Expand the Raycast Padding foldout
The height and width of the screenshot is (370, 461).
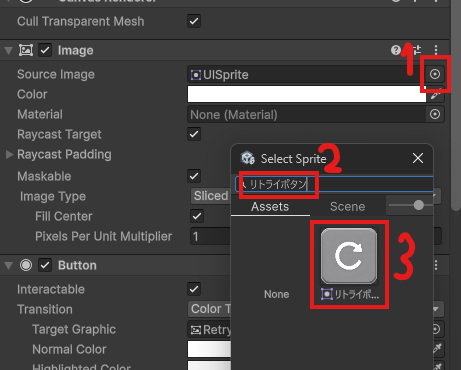pos(9,154)
